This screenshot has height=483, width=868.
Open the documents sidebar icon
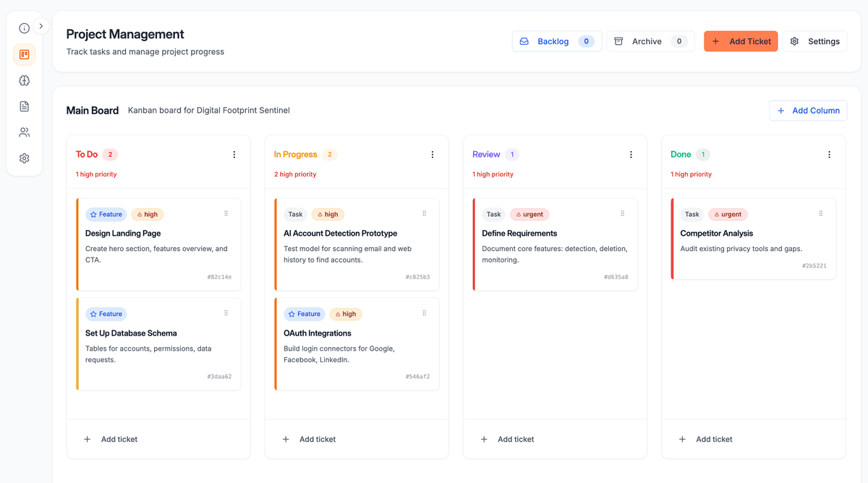tap(24, 106)
